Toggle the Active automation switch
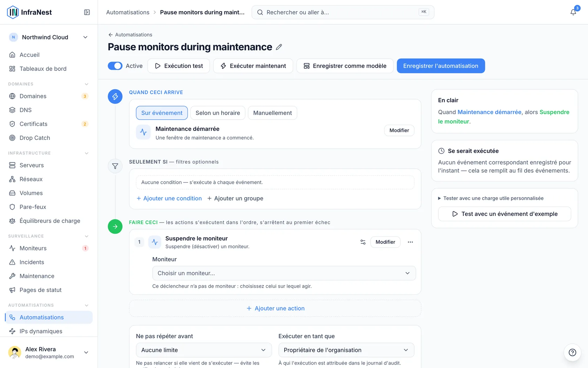588x368 pixels. click(115, 66)
